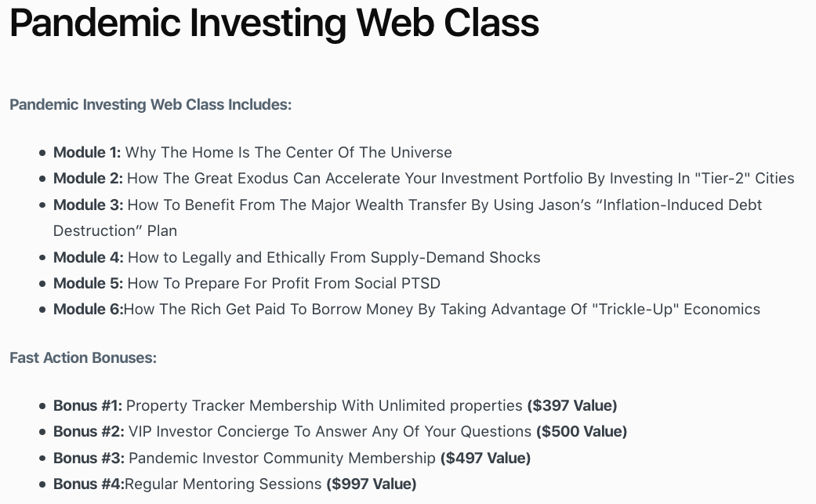Click Module 5 Social PTSD item

(x=247, y=284)
